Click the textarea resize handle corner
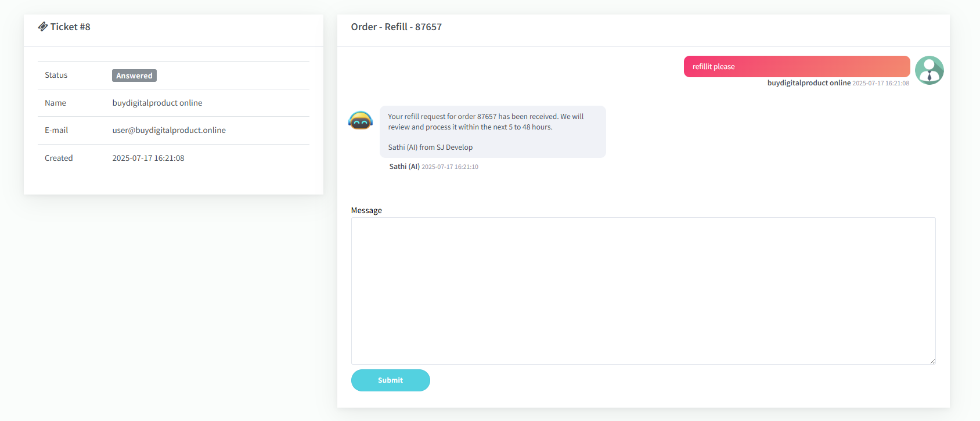 tap(932, 361)
